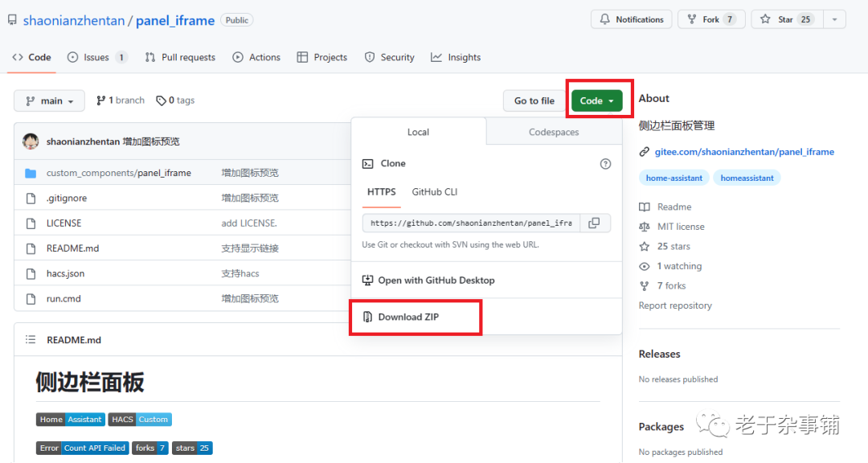Open the 支持显示链接 commit message

click(x=250, y=248)
